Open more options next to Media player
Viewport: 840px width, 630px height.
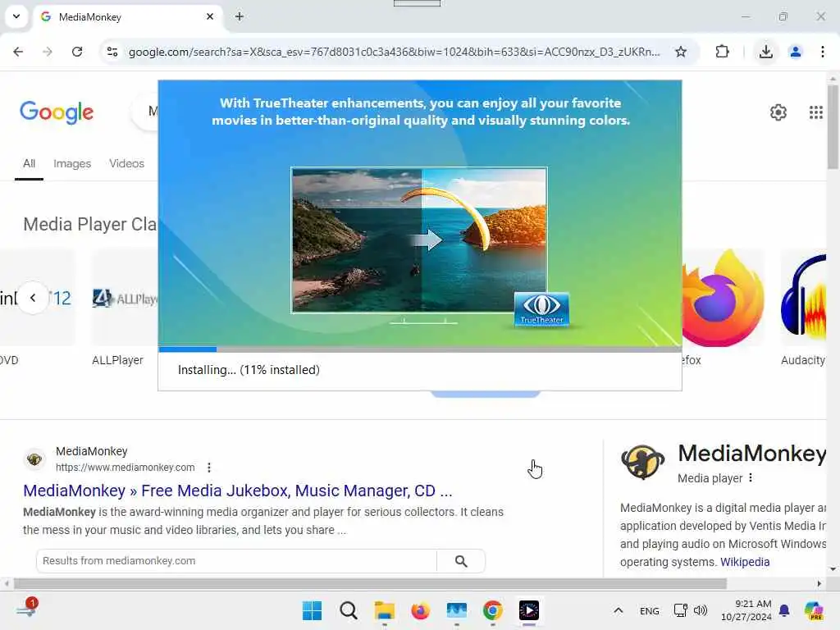(x=751, y=477)
